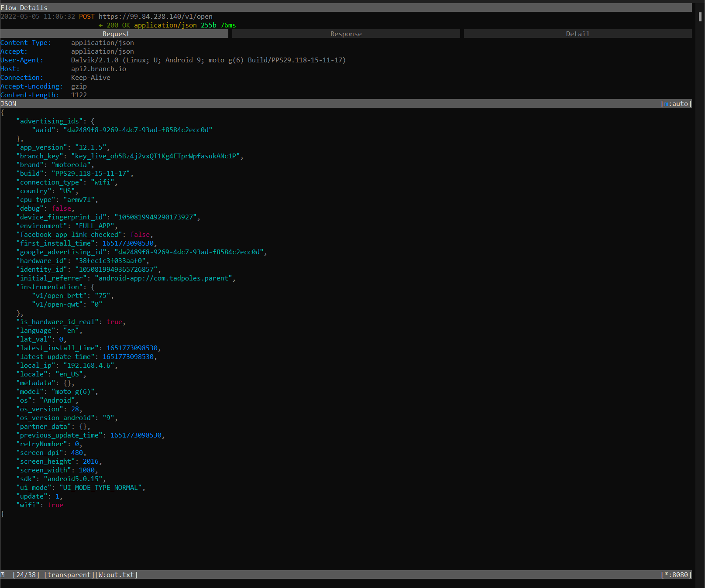Toggle the is_hardware_id_real value
705x588 pixels.
point(114,321)
